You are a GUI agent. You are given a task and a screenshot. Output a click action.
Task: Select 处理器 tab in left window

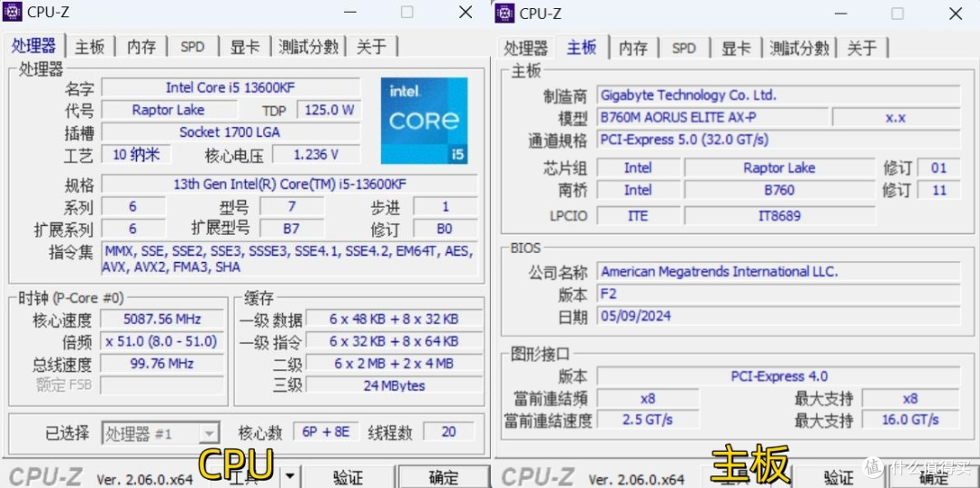pyautogui.click(x=34, y=45)
